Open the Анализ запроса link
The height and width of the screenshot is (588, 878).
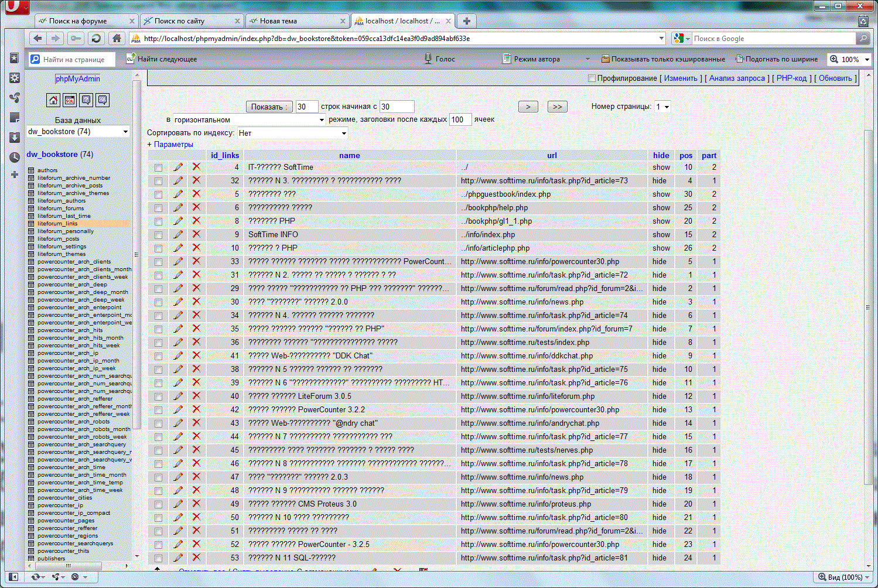tap(737, 78)
